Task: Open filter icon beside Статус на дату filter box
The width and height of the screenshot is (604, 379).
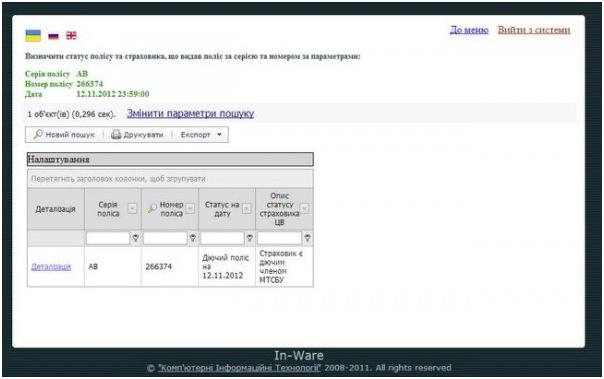Action: 250,238
